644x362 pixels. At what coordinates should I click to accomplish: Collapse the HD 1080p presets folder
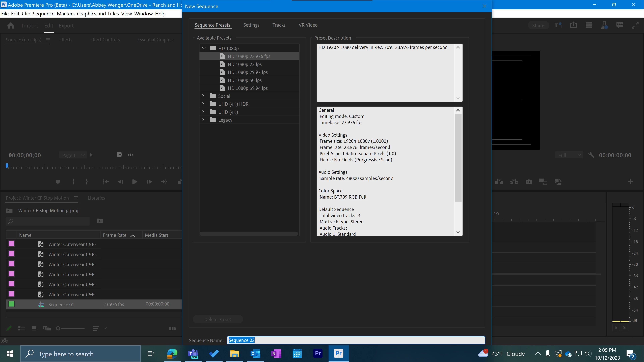pos(204,48)
